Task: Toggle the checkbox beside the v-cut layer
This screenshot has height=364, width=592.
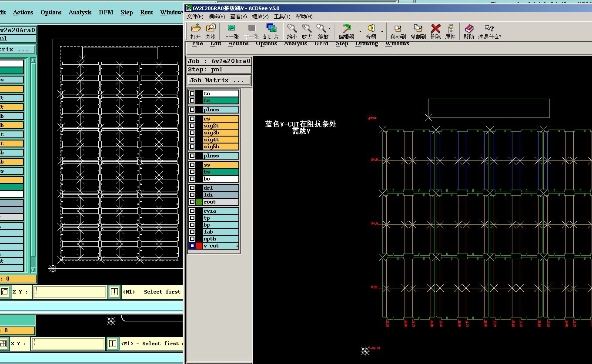Action: pyautogui.click(x=192, y=246)
